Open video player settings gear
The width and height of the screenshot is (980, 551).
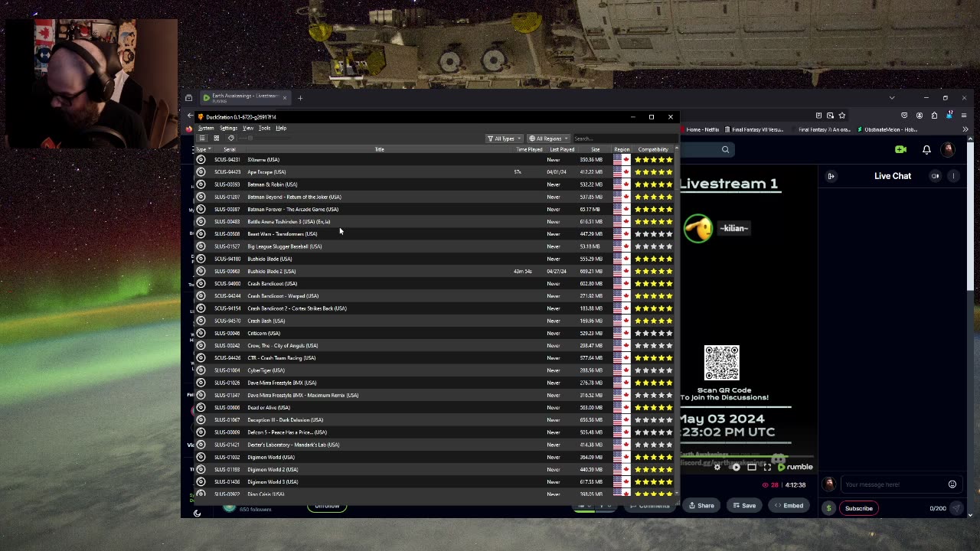click(x=717, y=467)
